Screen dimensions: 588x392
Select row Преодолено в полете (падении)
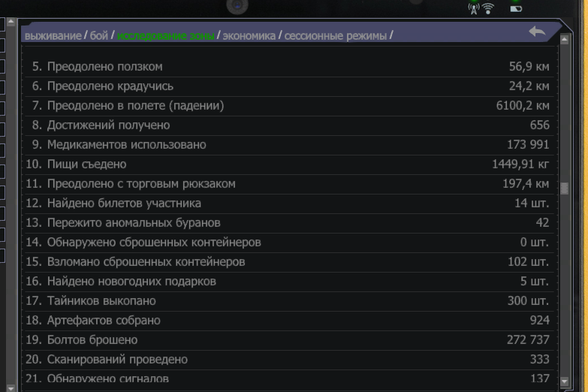tap(289, 106)
